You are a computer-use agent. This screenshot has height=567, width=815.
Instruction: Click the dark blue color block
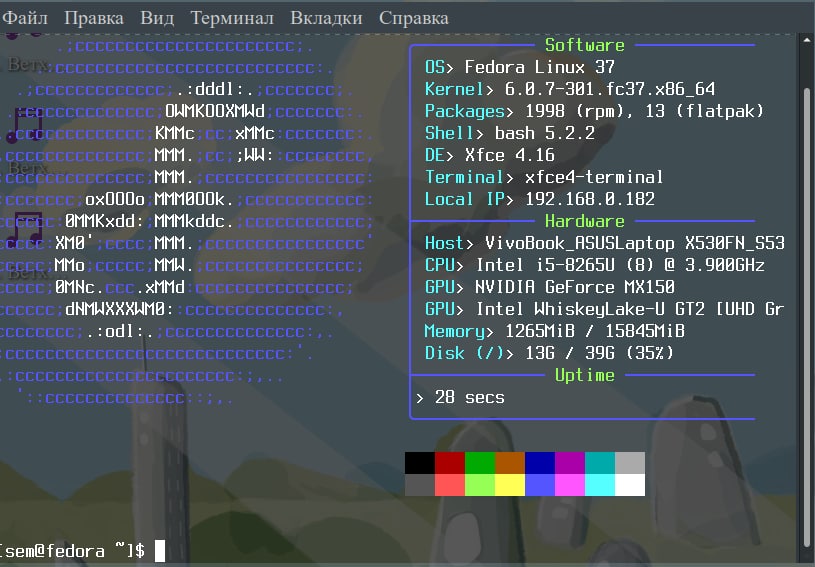540,463
